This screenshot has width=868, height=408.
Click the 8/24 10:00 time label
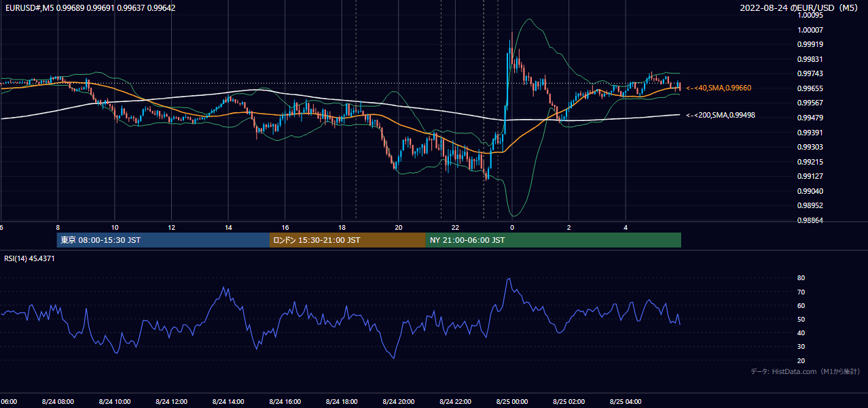coord(115,402)
